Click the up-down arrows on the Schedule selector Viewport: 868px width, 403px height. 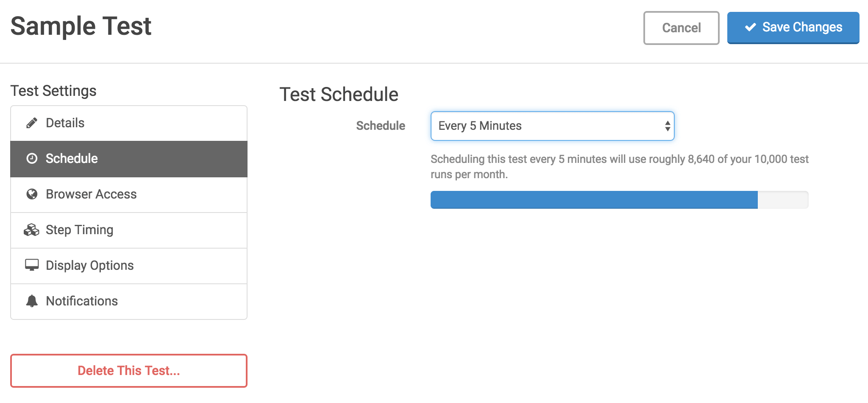[x=667, y=126]
